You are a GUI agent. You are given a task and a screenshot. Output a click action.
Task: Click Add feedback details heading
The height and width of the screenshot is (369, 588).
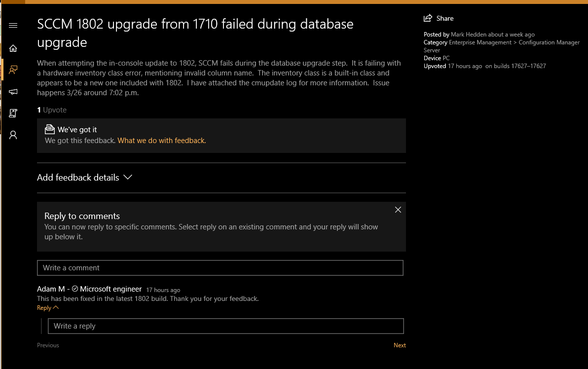[x=78, y=178]
